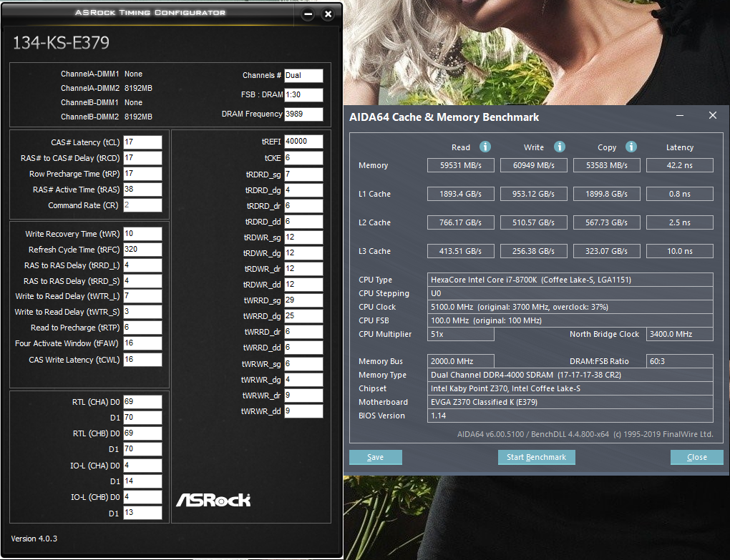Screen dimensions: 730x560
Task: Click the Four Activate Window (tFAW) field
Action: 142,343
